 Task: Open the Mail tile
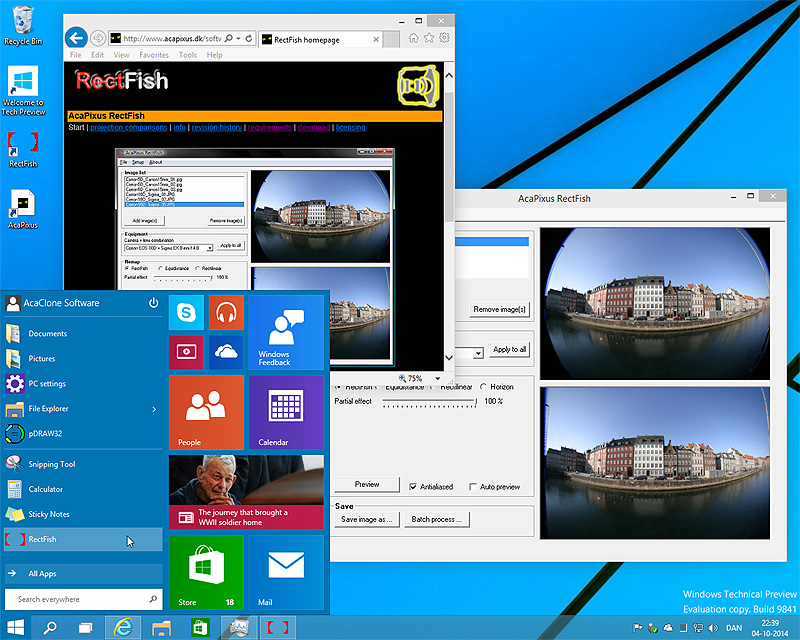(x=286, y=572)
